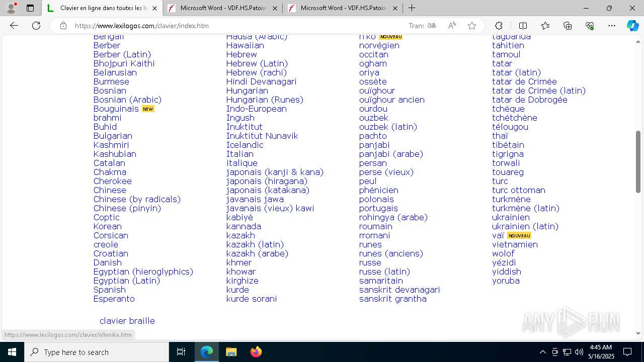Open the Icelandic keyboard link
This screenshot has width=644, height=362.
click(x=245, y=145)
